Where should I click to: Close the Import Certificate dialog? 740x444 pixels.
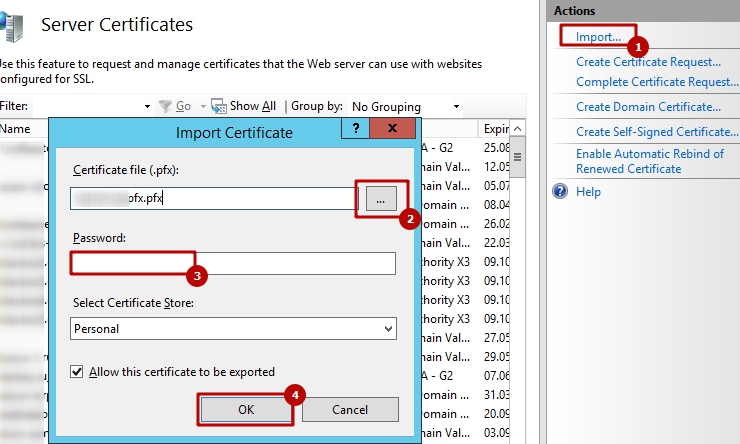[x=391, y=130]
